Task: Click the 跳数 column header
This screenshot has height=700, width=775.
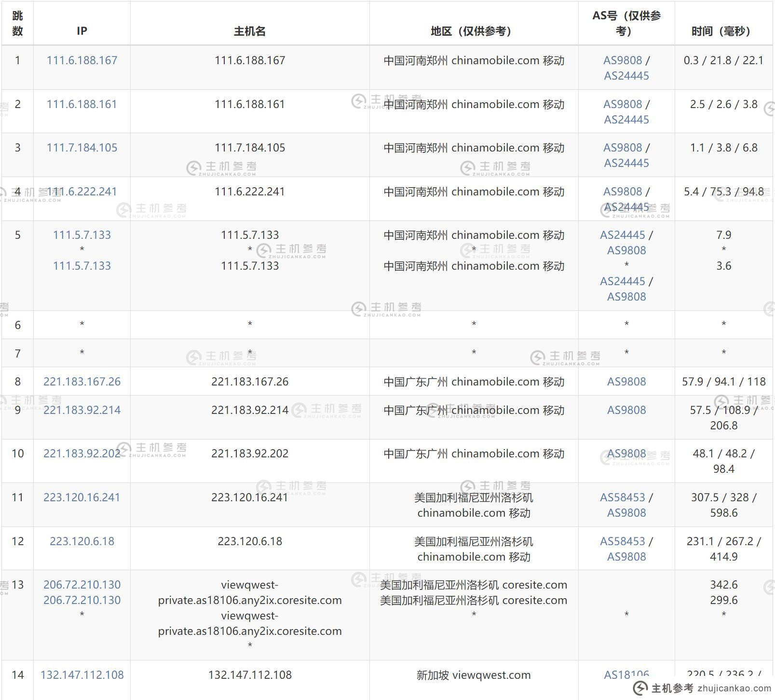Action: [x=17, y=23]
